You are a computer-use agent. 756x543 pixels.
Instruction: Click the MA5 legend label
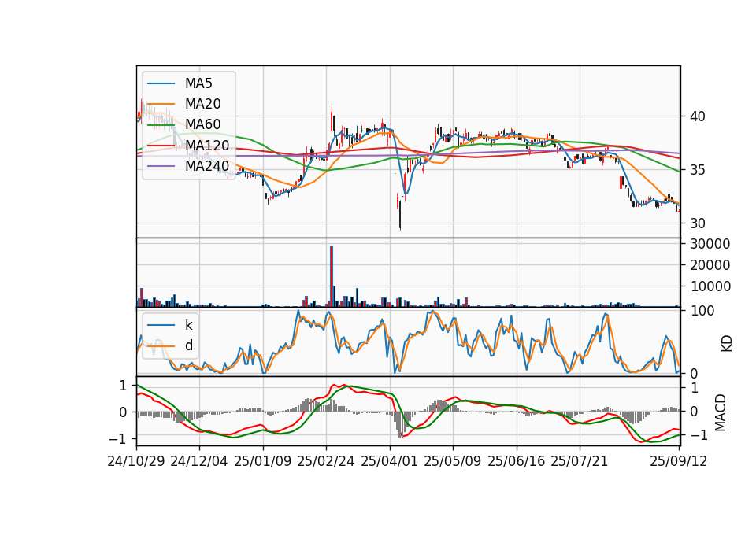(x=198, y=83)
